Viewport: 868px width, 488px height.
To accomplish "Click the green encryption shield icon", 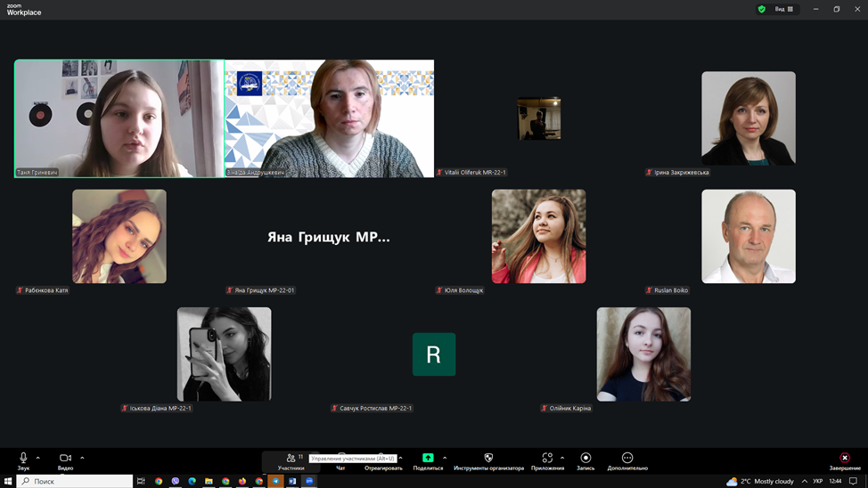I will (761, 9).
